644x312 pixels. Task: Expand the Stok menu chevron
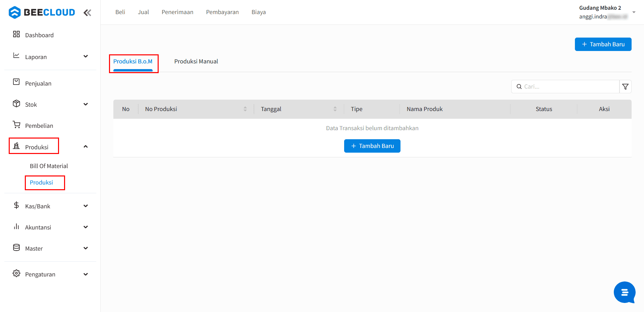point(86,104)
